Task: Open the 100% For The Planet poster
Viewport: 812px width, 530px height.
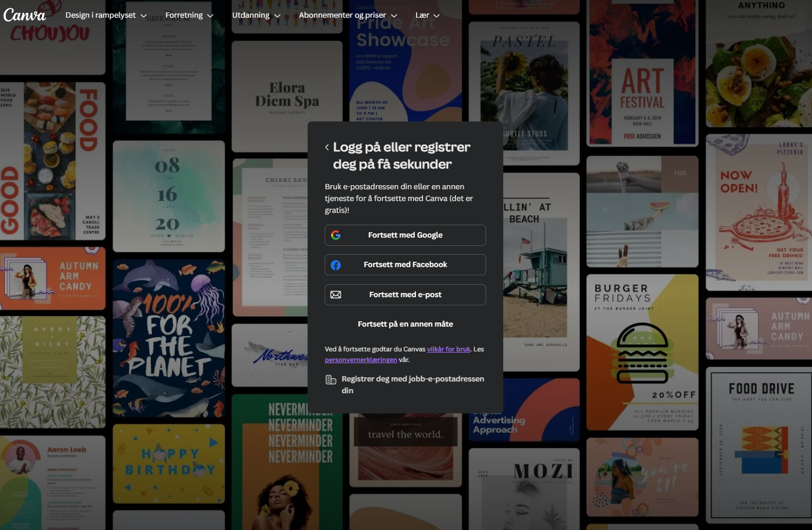Action: (x=169, y=338)
